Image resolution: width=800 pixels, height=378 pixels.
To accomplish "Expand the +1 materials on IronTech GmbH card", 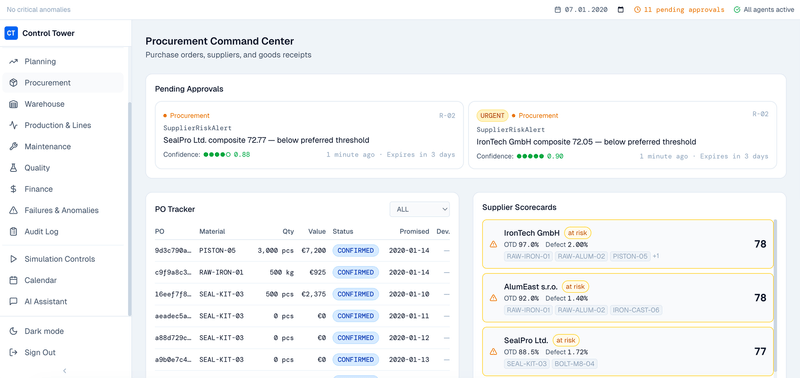I will [x=656, y=256].
